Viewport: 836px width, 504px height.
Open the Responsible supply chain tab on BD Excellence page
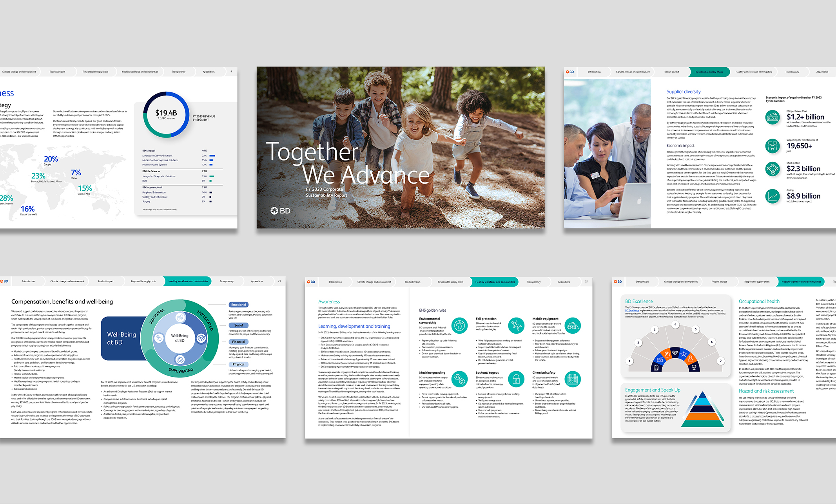(757, 282)
